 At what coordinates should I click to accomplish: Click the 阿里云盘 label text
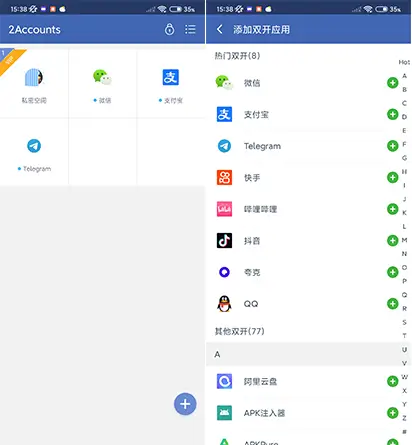260,381
